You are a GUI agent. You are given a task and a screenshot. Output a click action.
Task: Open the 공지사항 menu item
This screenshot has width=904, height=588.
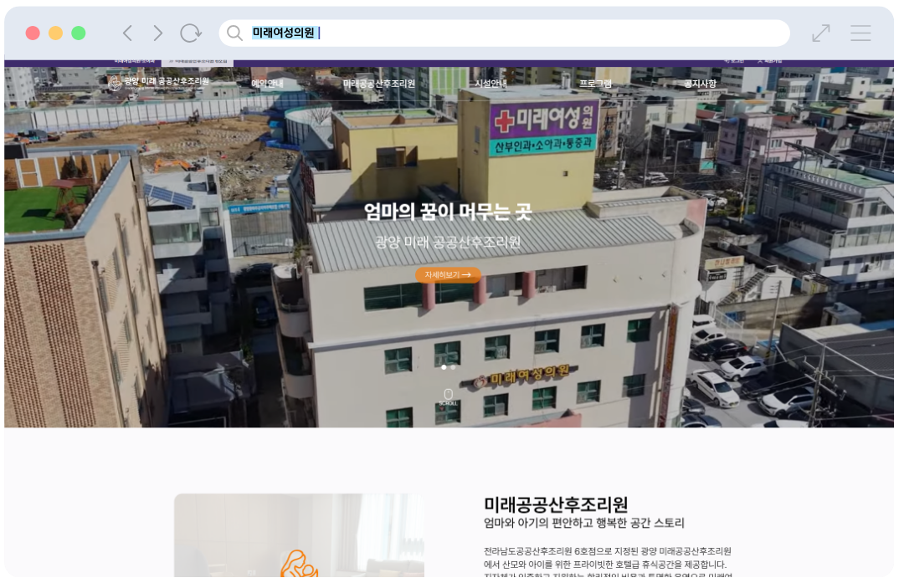click(x=700, y=84)
